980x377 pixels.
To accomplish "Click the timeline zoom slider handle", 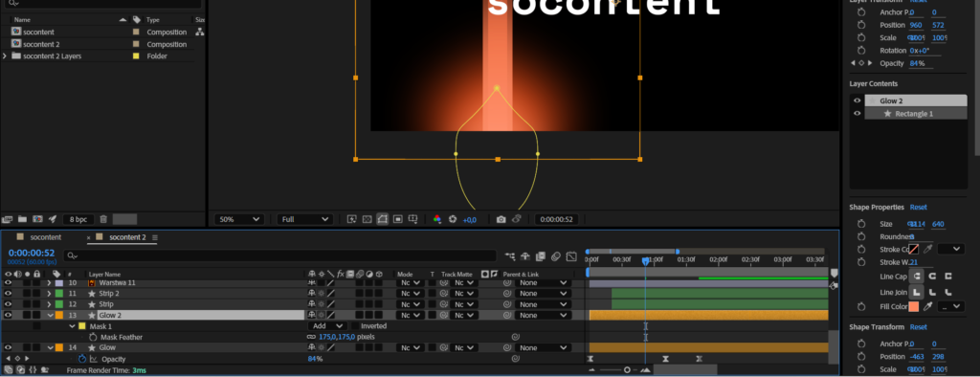I will point(627,370).
